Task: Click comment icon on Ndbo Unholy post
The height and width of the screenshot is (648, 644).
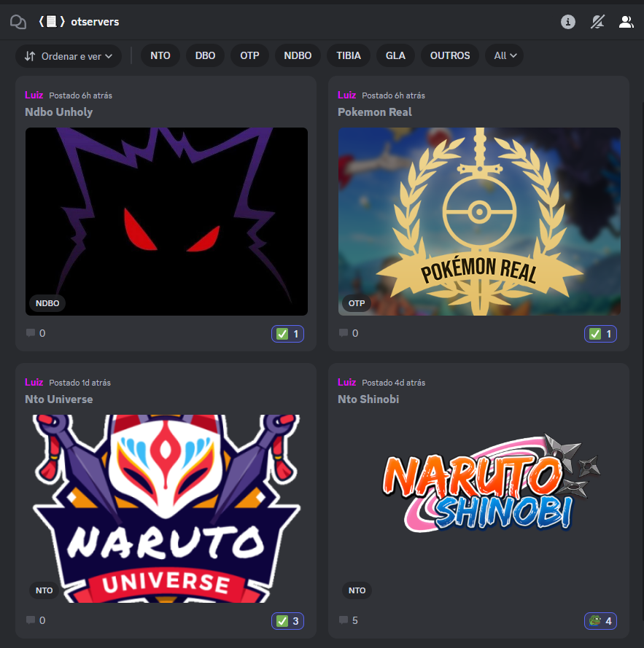Action: (31, 333)
